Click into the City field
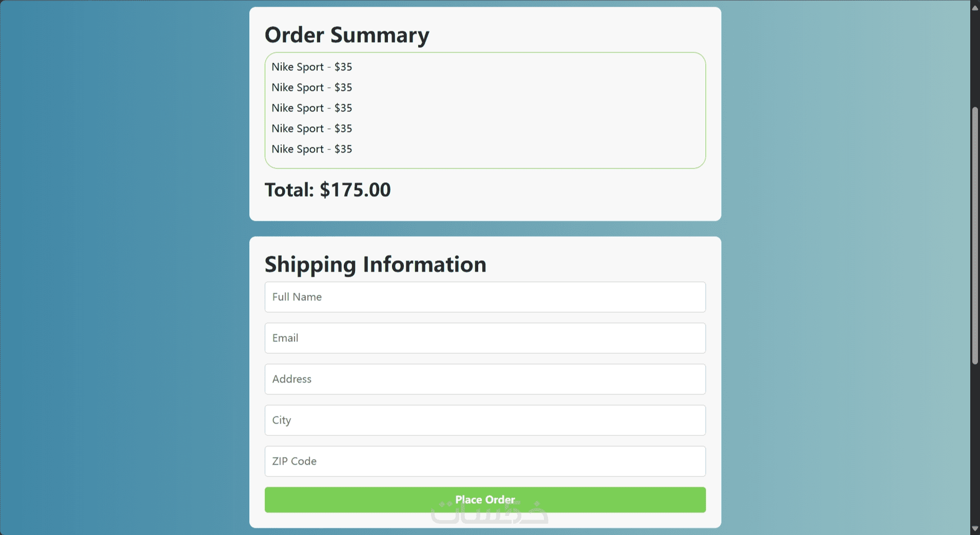The image size is (980, 535). (x=485, y=420)
